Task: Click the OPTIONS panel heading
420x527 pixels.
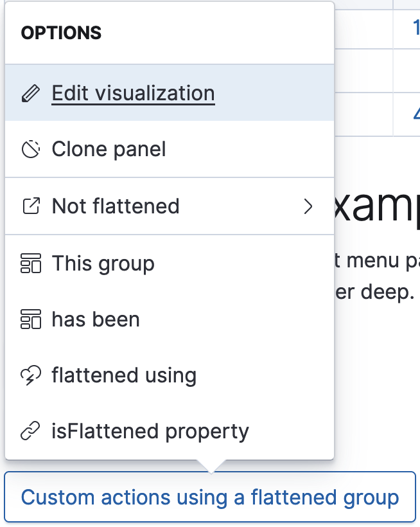Action: [62, 32]
